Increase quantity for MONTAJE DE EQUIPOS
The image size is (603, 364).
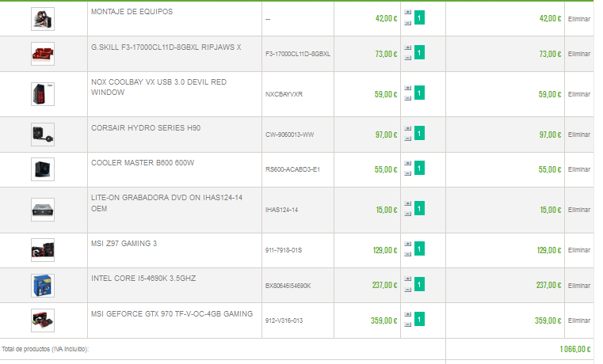point(407,13)
